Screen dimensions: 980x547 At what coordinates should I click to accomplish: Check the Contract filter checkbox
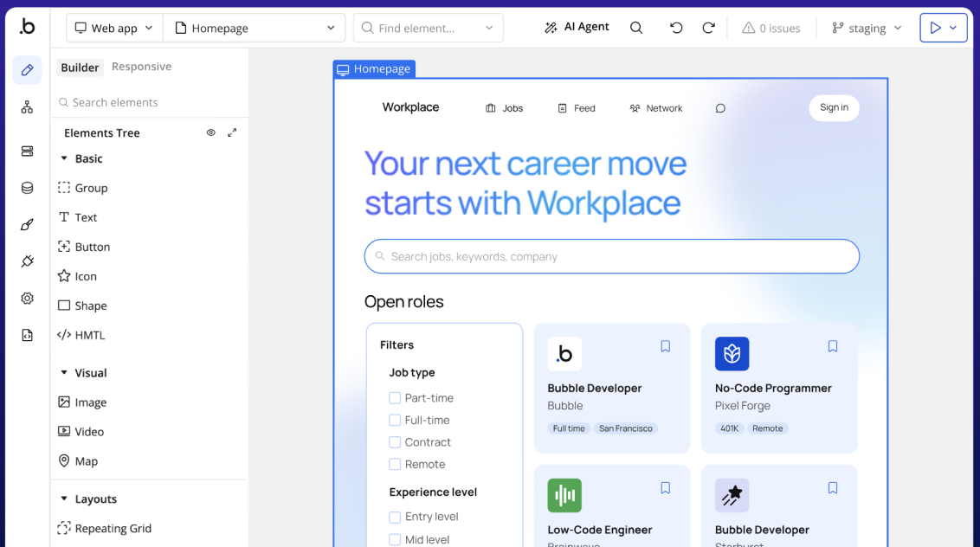coord(395,442)
